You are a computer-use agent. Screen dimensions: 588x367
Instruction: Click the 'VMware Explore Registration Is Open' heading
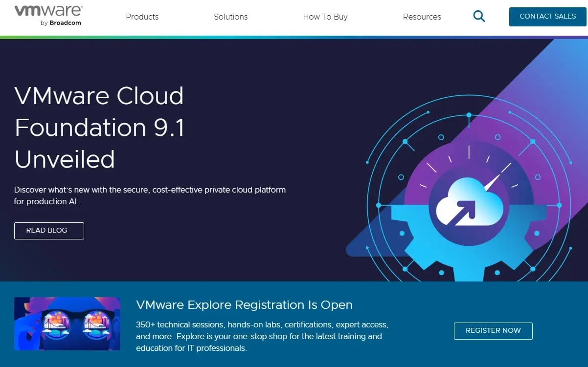coord(244,305)
